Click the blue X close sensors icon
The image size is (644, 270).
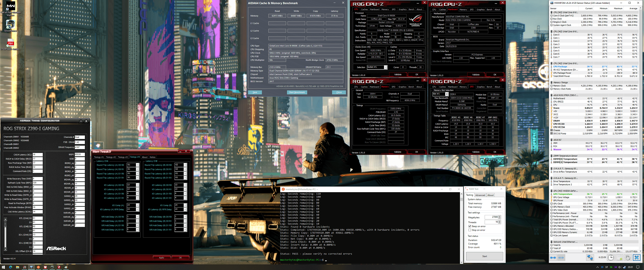coord(637,258)
